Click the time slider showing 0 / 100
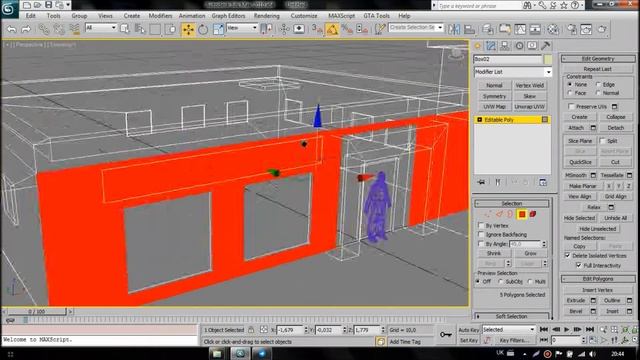 [37, 311]
